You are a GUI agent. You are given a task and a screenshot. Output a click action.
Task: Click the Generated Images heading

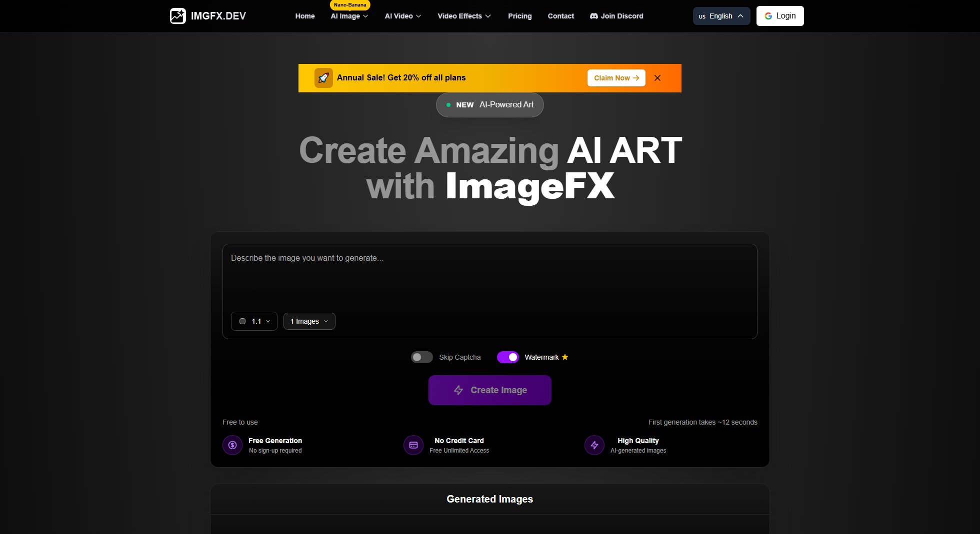click(490, 499)
